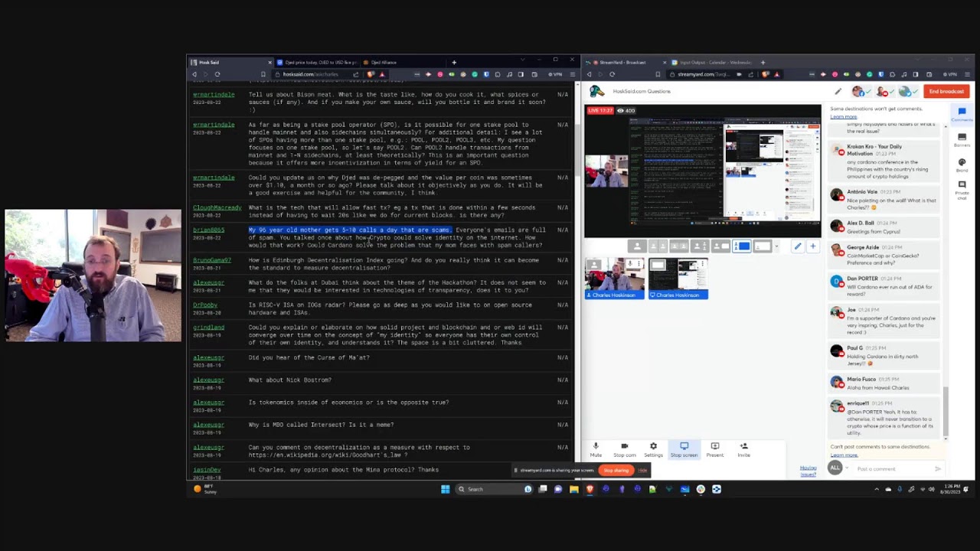Viewport: 980px width, 551px height.
Task: Open StreamYard Settings gear
Action: tap(653, 449)
